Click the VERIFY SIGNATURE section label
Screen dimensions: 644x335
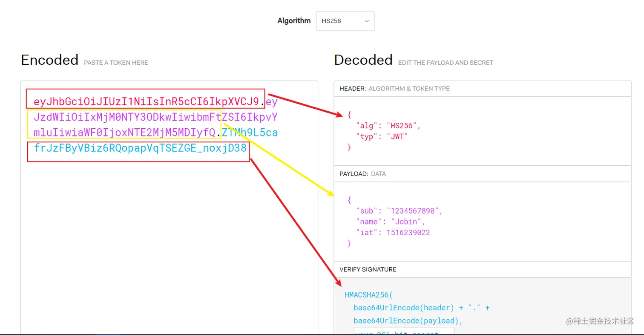tap(368, 269)
